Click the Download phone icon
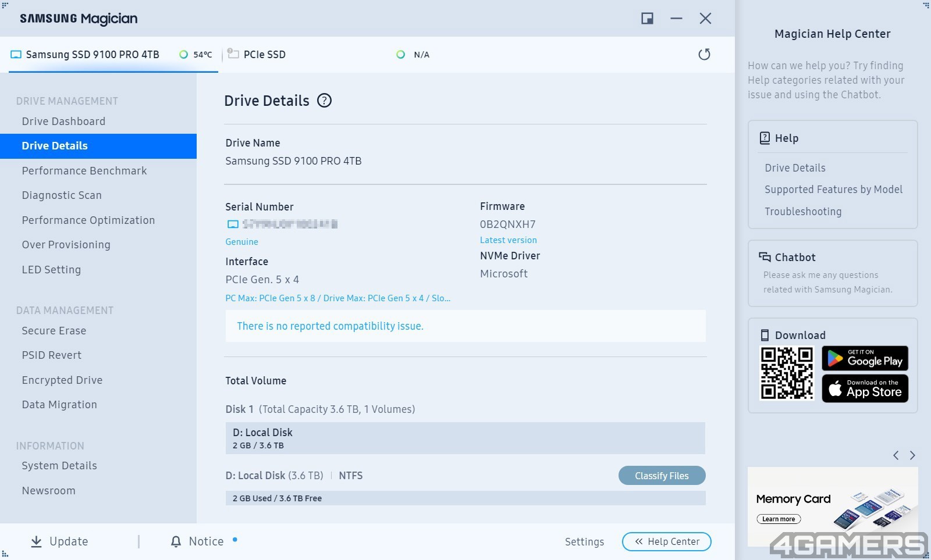931x560 pixels. tap(765, 335)
